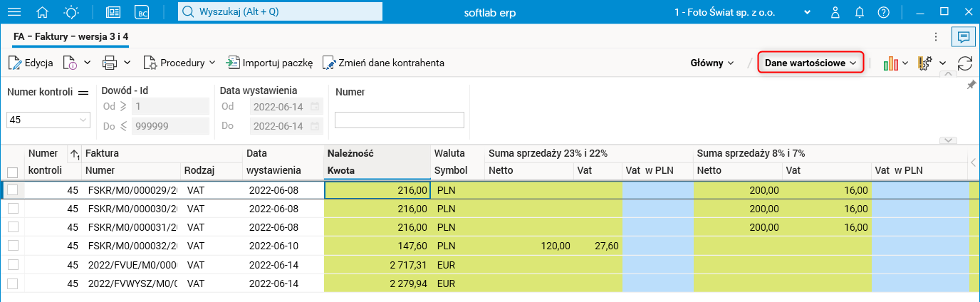Open notifications bell
This screenshot has height=302, width=980.
[860, 12]
